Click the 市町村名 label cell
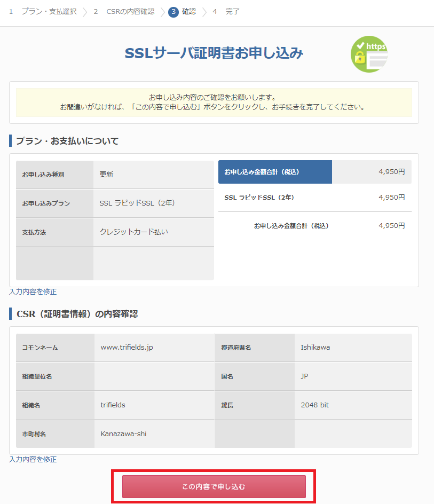The height and width of the screenshot is (504, 434). coord(56,434)
